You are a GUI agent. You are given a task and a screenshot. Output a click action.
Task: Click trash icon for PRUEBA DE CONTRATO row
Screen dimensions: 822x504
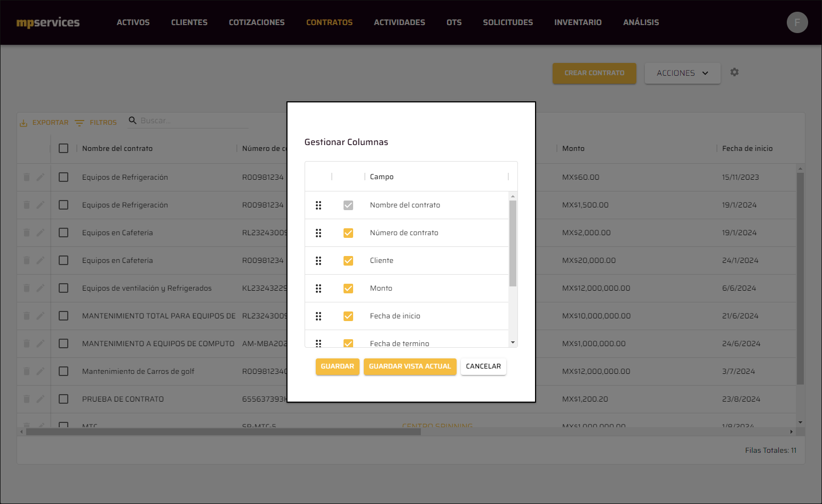27,399
